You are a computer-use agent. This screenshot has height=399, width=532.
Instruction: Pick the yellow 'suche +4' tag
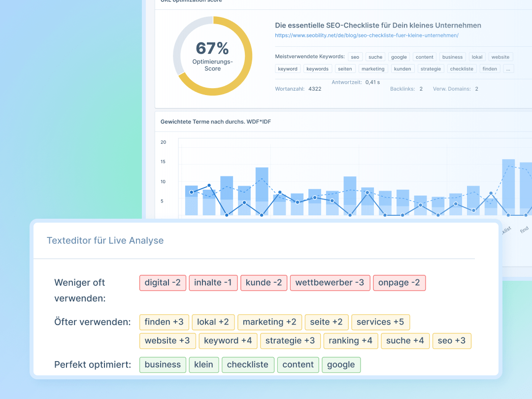(405, 341)
